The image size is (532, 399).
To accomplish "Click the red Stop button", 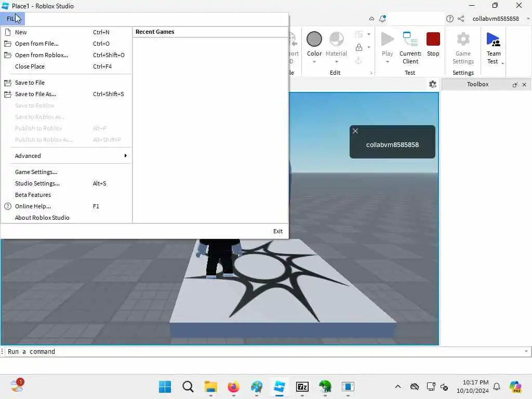I will point(433,39).
